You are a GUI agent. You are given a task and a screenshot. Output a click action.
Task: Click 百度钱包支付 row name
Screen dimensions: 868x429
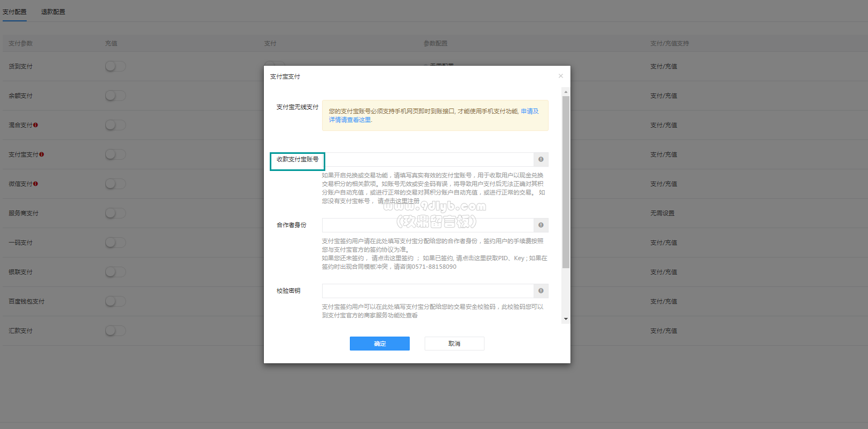click(27, 301)
